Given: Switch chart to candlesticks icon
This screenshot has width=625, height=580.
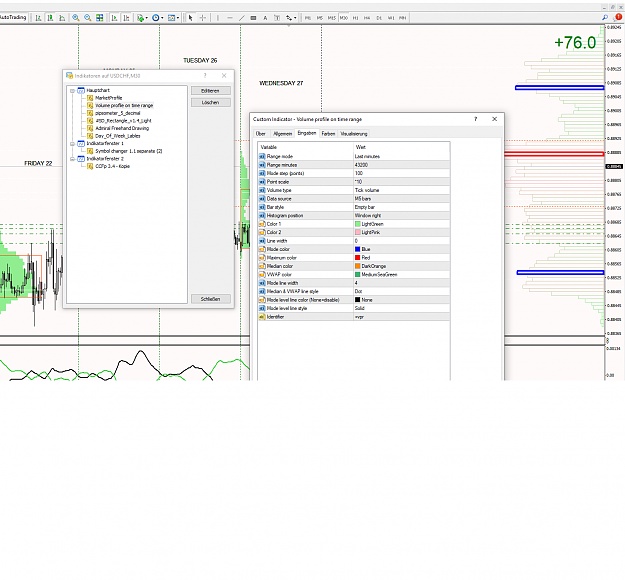Looking at the screenshot, I should [50, 18].
